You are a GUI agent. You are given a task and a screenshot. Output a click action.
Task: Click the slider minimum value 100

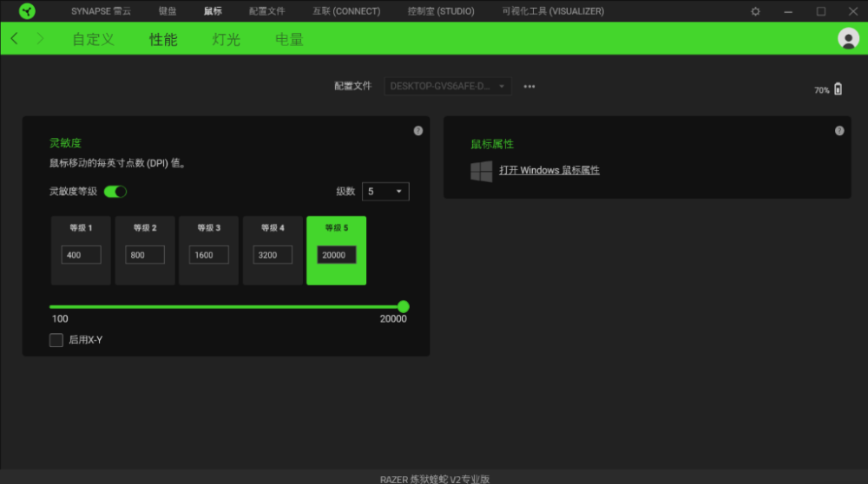tap(60, 319)
